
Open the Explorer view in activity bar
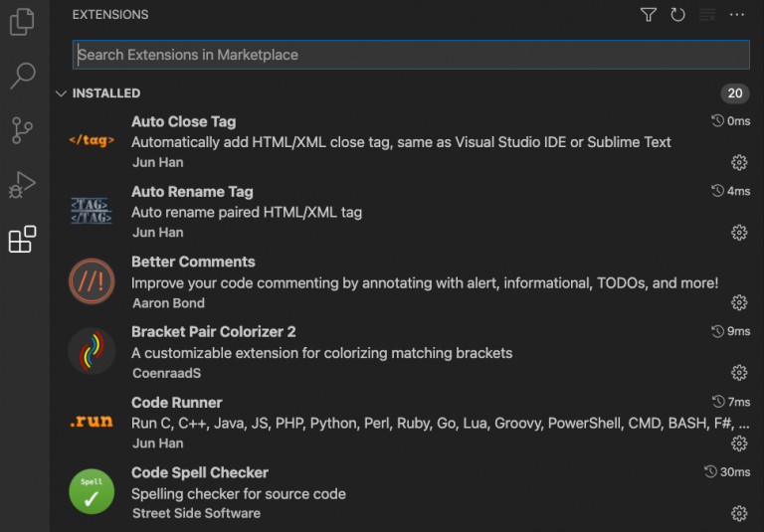tap(22, 22)
